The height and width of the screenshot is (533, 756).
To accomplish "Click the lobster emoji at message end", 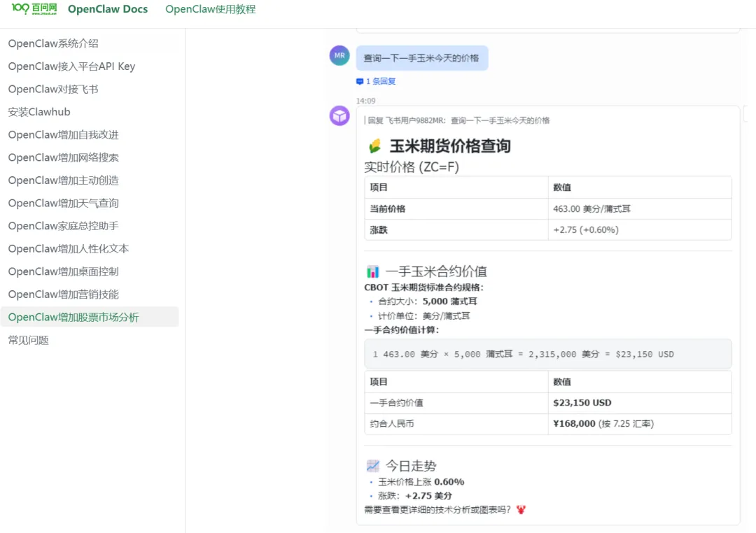I will point(521,510).
